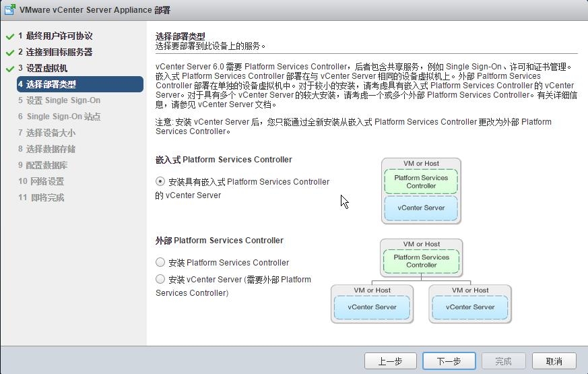
Task: Click external diagram Platform Services Controller box
Action: pyautogui.click(x=421, y=261)
